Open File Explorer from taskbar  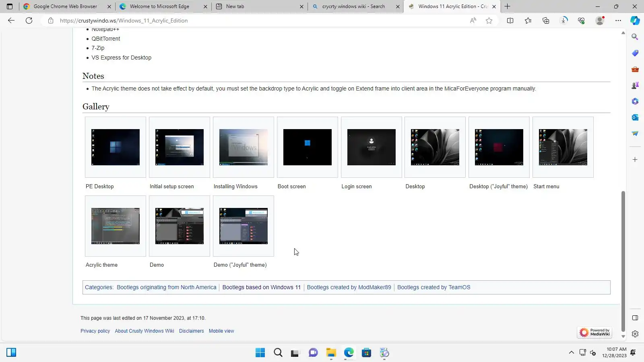click(x=331, y=353)
